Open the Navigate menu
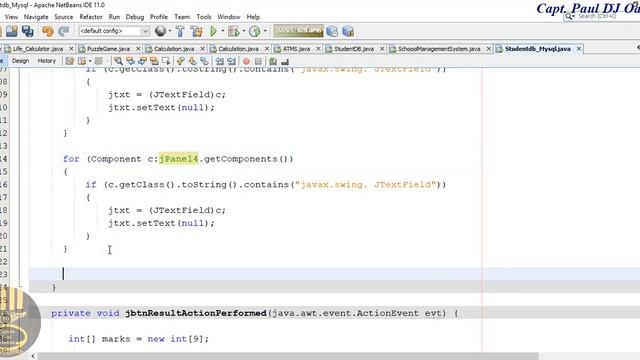The width and height of the screenshot is (640, 360). pyautogui.click(x=36, y=17)
